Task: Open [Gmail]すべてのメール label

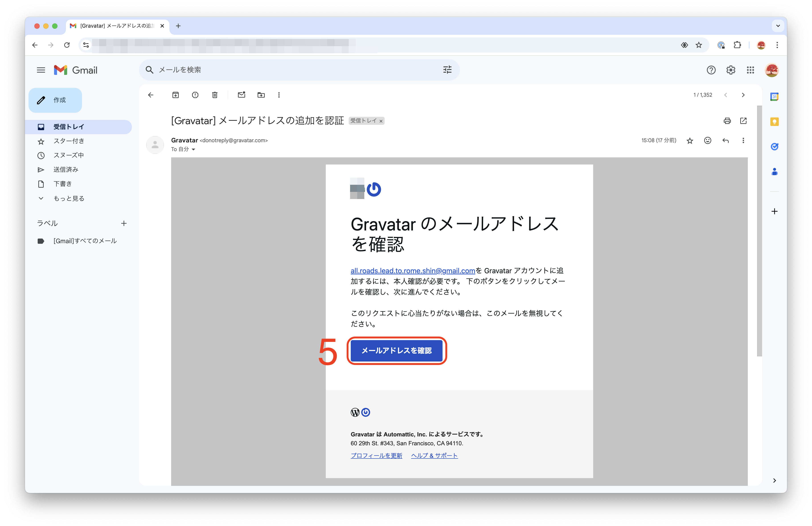Action: point(78,241)
